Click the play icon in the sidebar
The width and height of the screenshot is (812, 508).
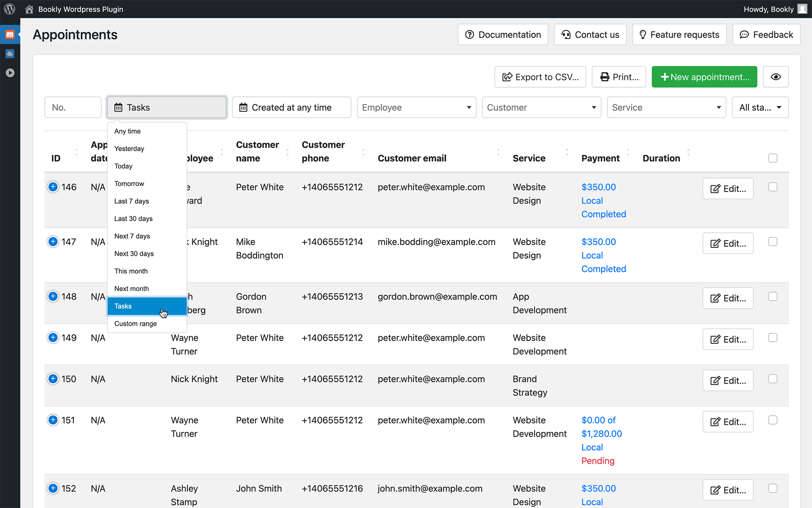(10, 73)
